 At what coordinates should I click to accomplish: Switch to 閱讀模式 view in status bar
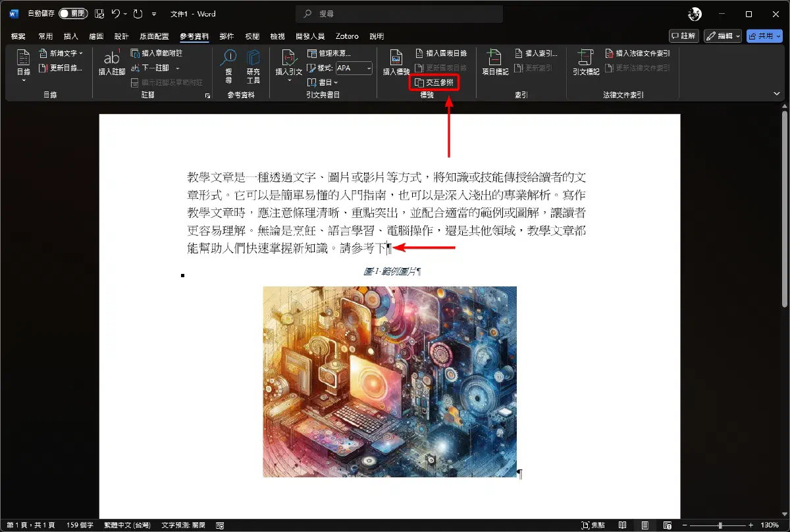[621, 525]
